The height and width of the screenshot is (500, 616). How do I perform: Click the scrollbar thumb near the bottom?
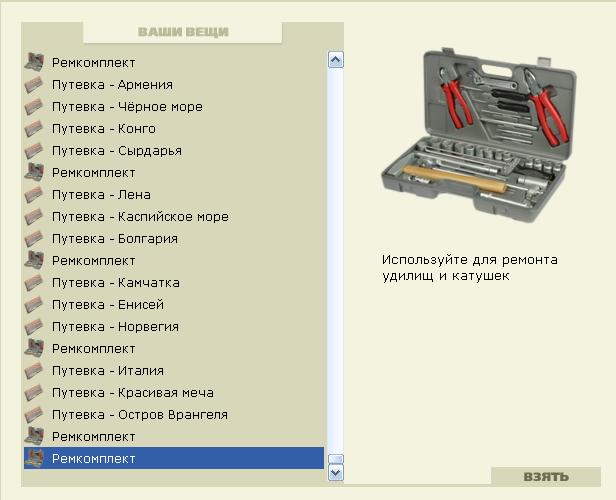336,459
